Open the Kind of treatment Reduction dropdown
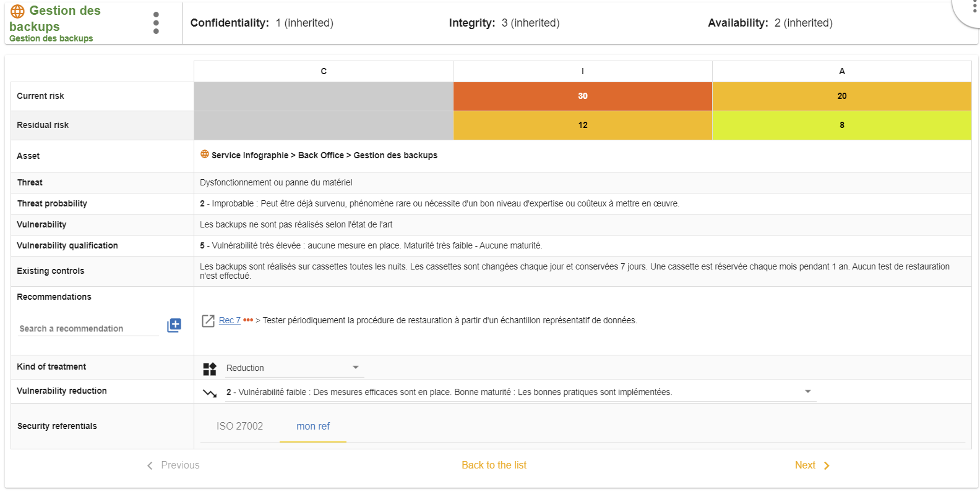 click(293, 368)
